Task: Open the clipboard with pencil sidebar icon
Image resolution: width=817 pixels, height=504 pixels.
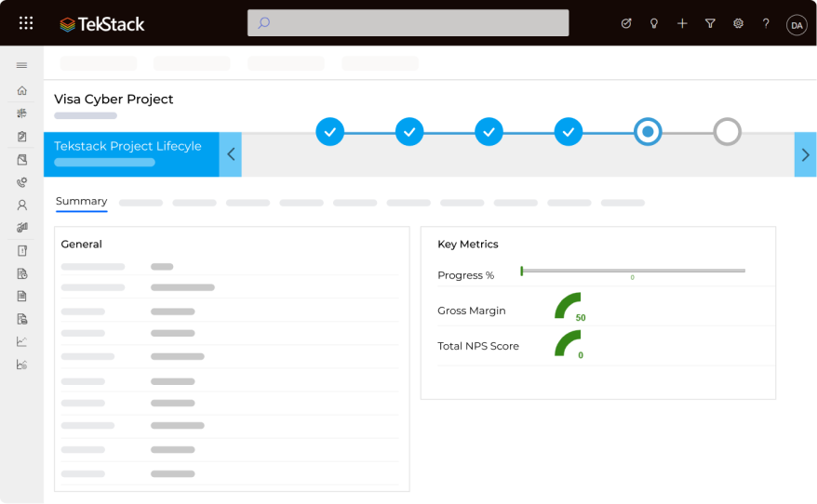Action: [x=22, y=137]
